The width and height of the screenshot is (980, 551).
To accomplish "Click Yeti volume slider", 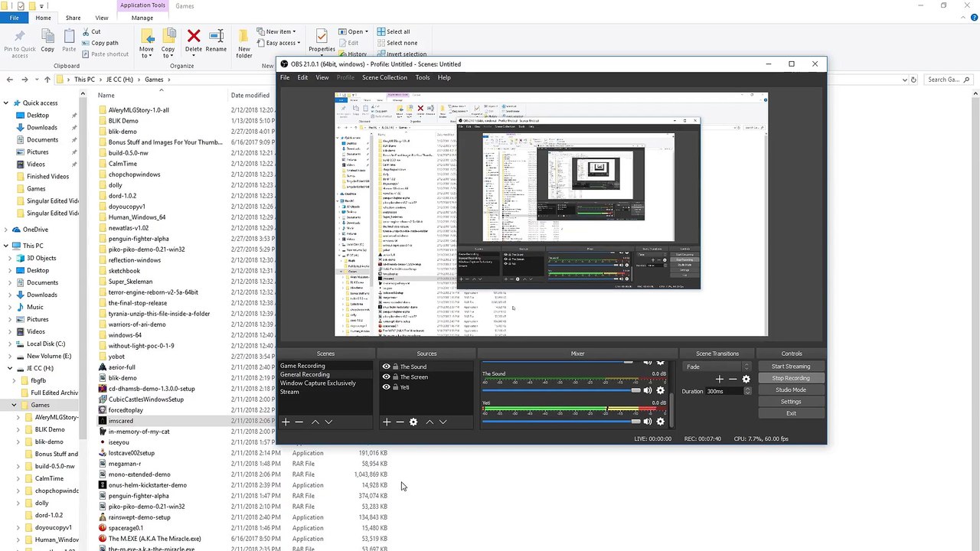I will (561, 421).
